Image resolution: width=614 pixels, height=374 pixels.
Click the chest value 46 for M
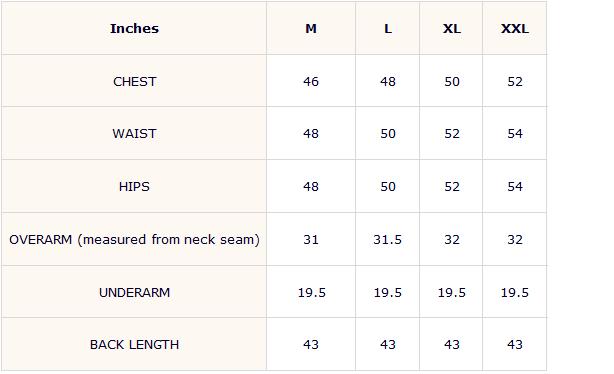[311, 81]
